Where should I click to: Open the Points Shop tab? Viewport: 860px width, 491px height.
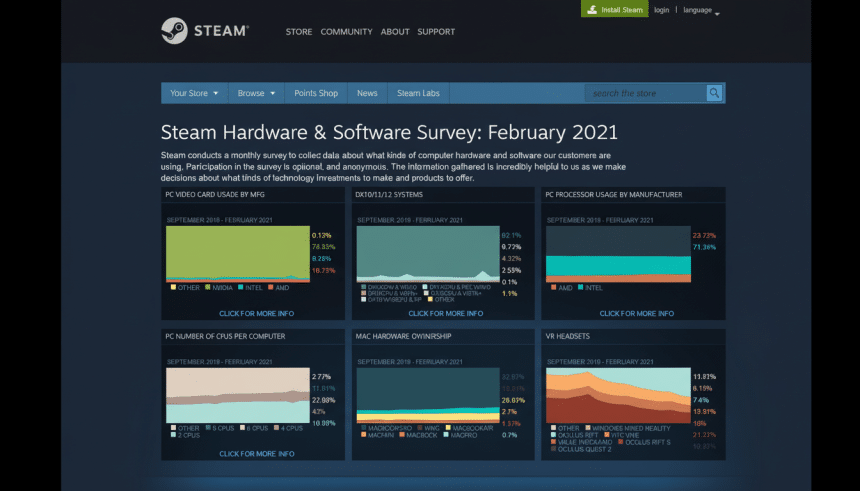coord(316,93)
